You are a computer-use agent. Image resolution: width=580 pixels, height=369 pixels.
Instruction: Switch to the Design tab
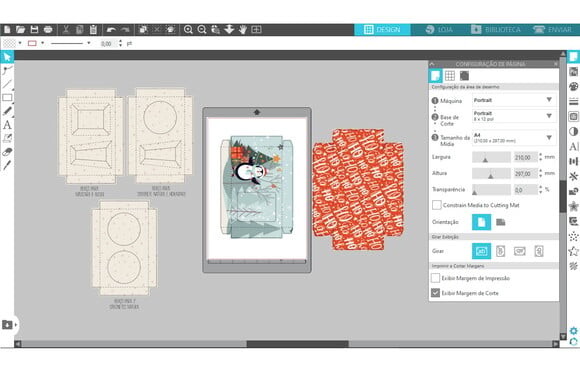coord(382,30)
